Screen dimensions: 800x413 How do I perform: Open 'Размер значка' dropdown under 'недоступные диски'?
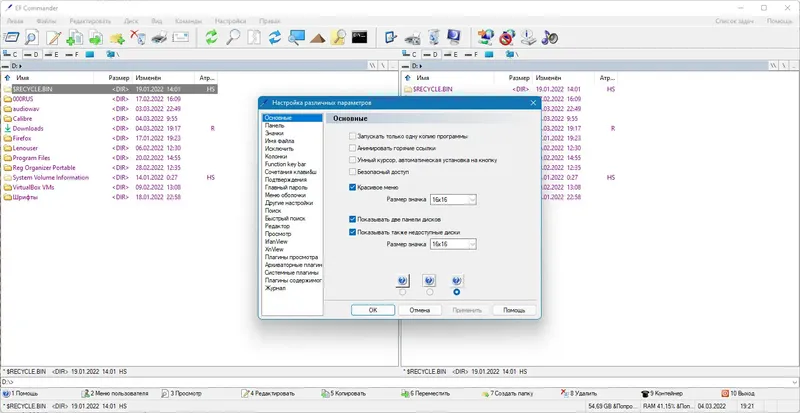pos(453,244)
